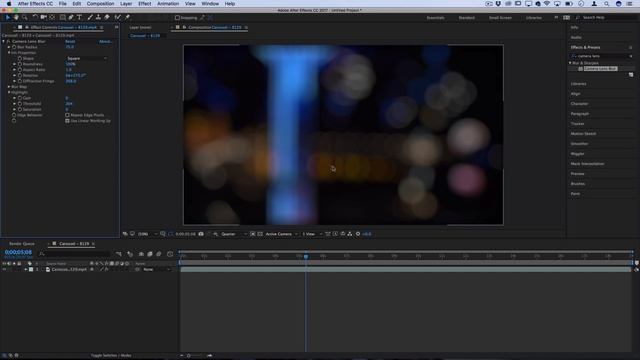640x360 pixels.
Task: Select the Zoom magnifier tool
Action: 24,18
